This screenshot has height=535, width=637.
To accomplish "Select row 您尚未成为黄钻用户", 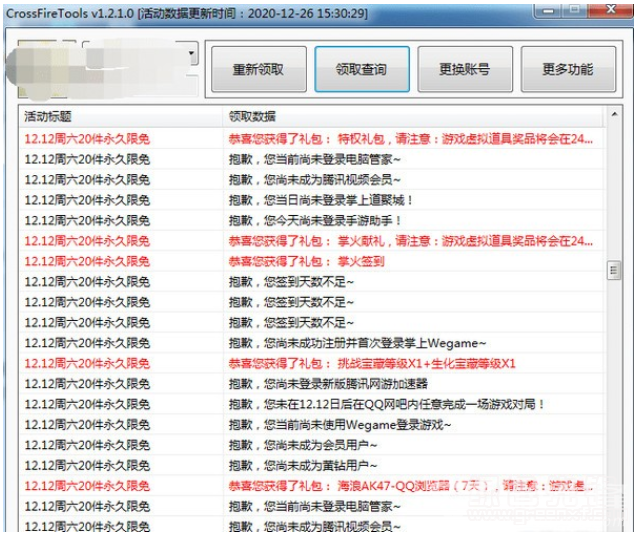I will pos(312,465).
